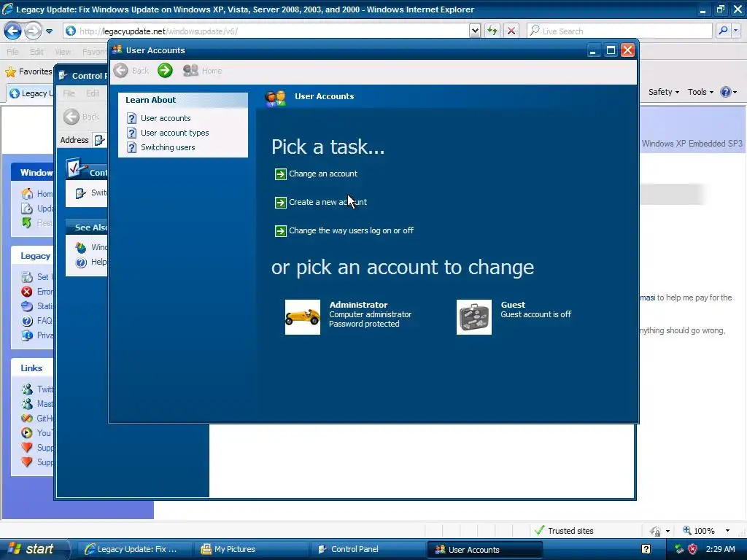The width and height of the screenshot is (747, 560).
Task: Open the File menu in Internet Explorer
Action: 12,52
